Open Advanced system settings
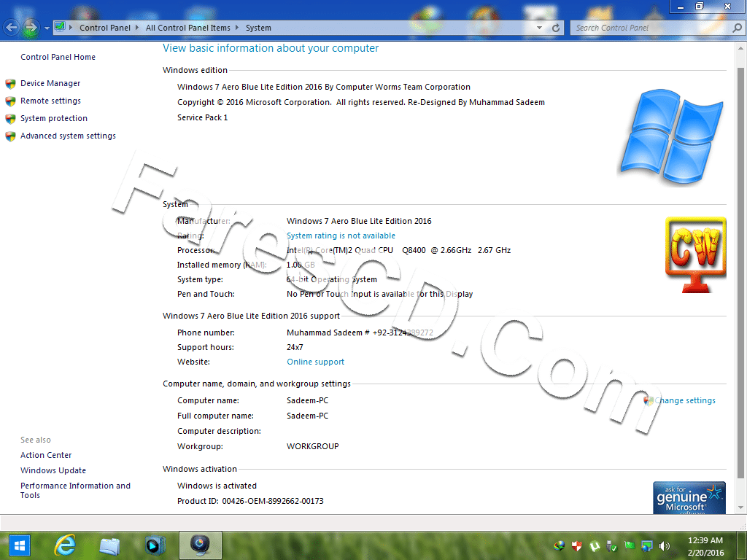747x560 pixels. 68,136
